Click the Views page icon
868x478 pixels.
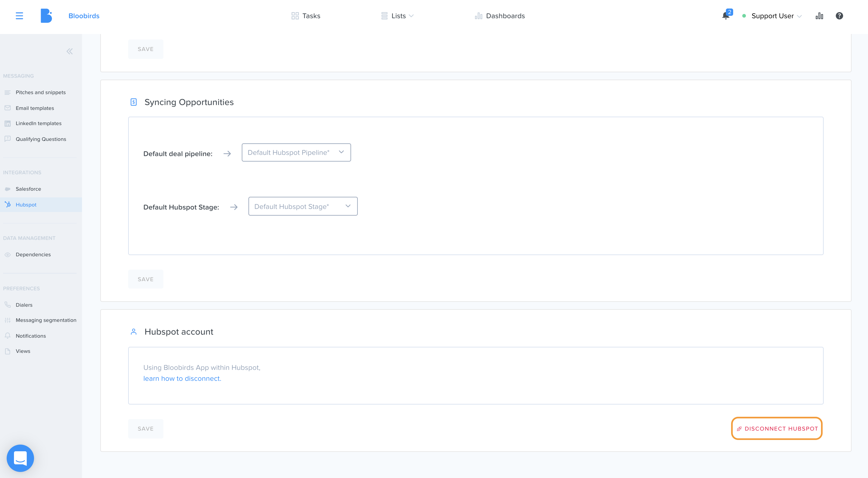(x=7, y=351)
